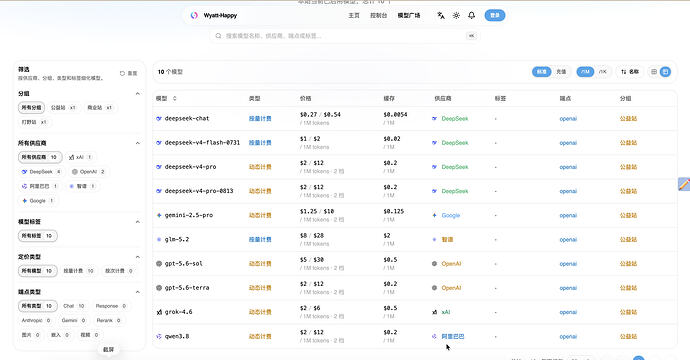690x360 pixels.
Task: Focus the model search input field
Action: pyautogui.click(x=345, y=36)
